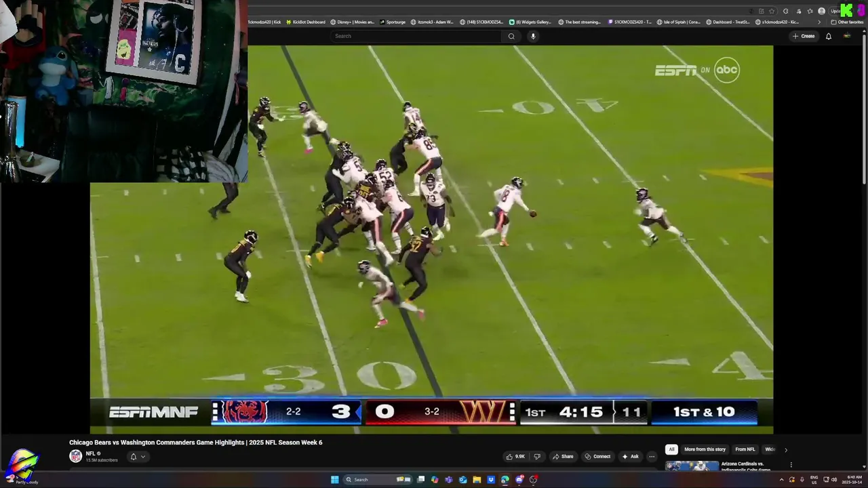
Task: Select More from this story chip
Action: pos(705,449)
